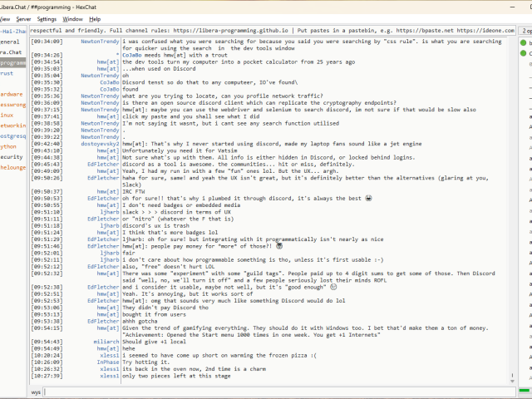Click the ops count button above user list
The height and width of the screenshot is (399, 532).
[525, 29]
